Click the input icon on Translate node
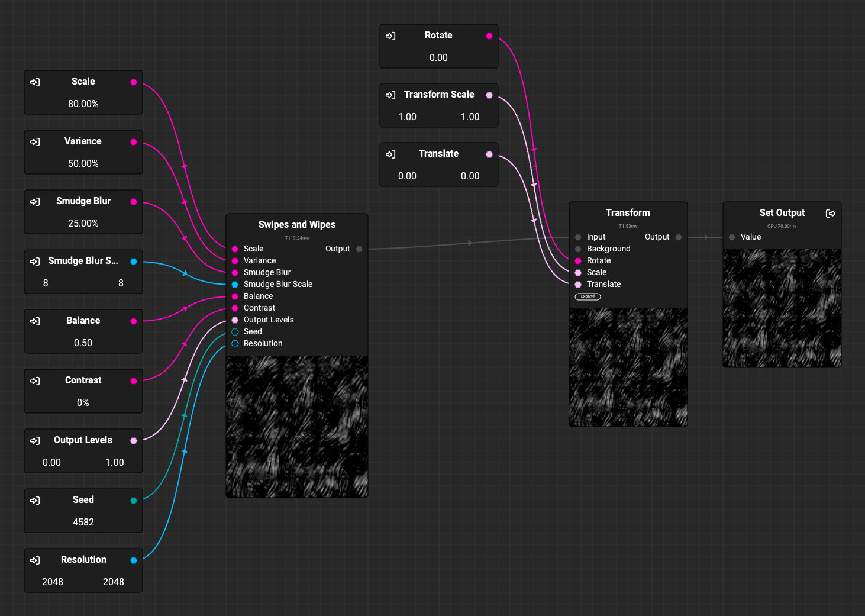 coord(390,154)
